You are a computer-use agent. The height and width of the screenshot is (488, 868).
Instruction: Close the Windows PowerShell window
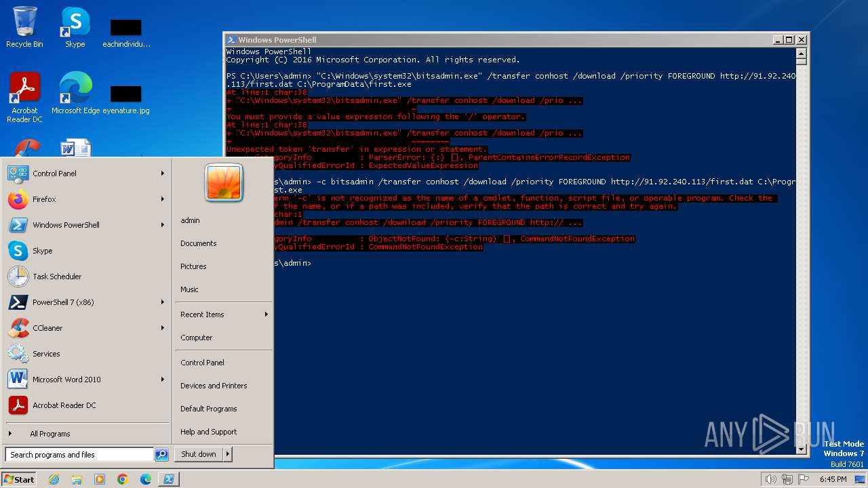pos(801,40)
